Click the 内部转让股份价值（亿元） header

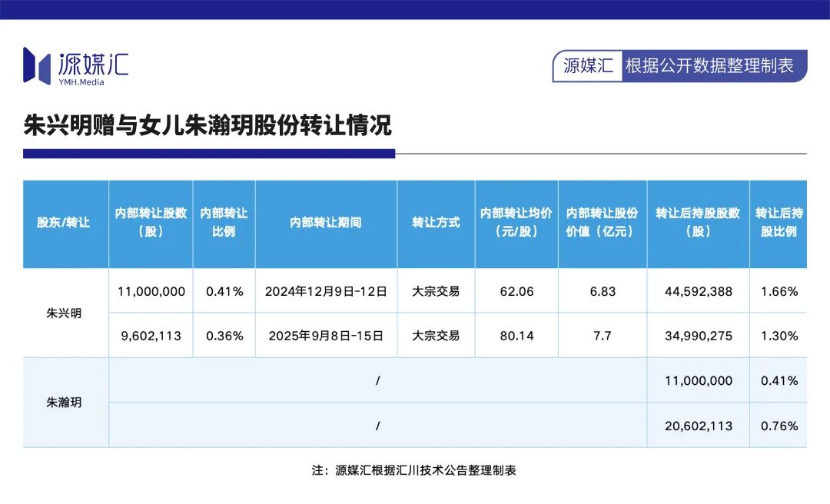coord(603,222)
